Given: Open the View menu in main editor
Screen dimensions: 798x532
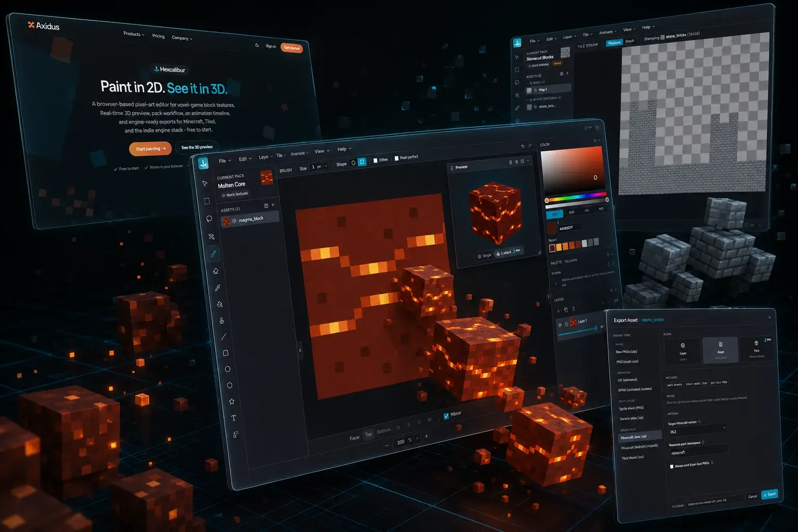Looking at the screenshot, I should [x=322, y=151].
